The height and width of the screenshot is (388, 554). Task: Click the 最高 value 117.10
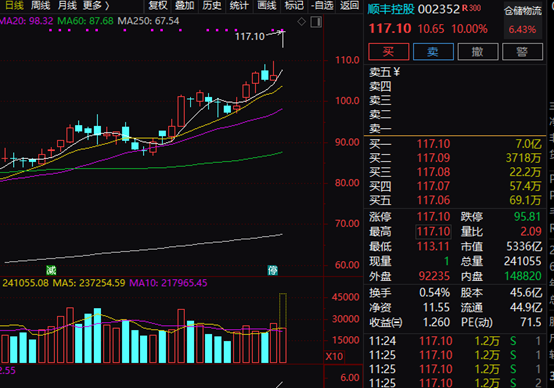pyautogui.click(x=434, y=232)
